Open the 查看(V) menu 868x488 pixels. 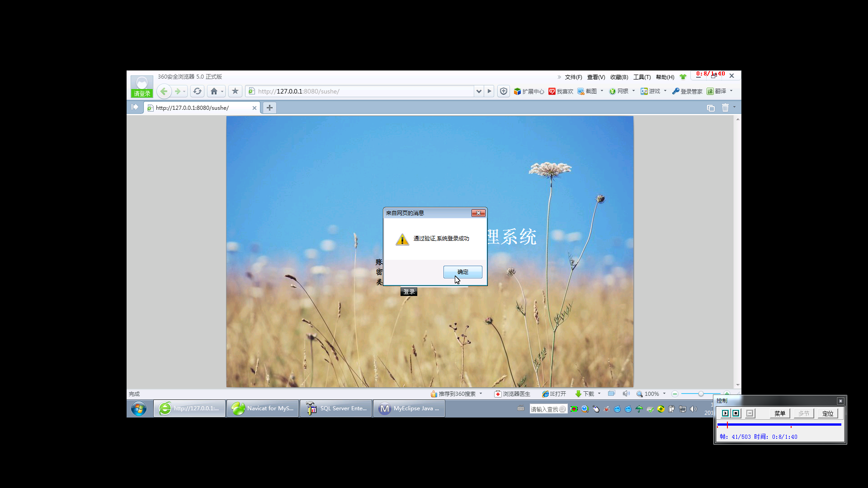pyautogui.click(x=596, y=77)
